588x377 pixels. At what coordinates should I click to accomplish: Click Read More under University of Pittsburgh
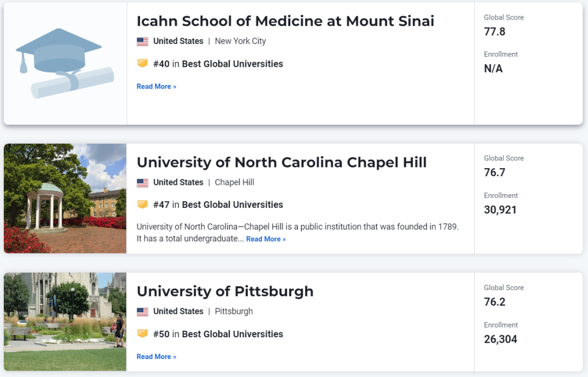click(156, 357)
